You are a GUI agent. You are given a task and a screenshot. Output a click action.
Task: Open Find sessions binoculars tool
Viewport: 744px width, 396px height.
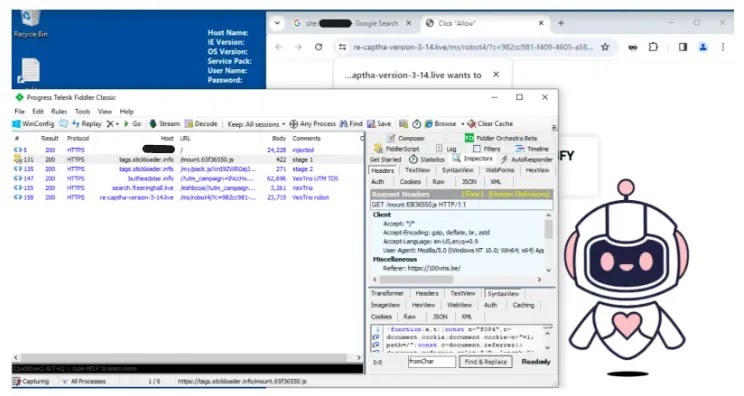(351, 124)
